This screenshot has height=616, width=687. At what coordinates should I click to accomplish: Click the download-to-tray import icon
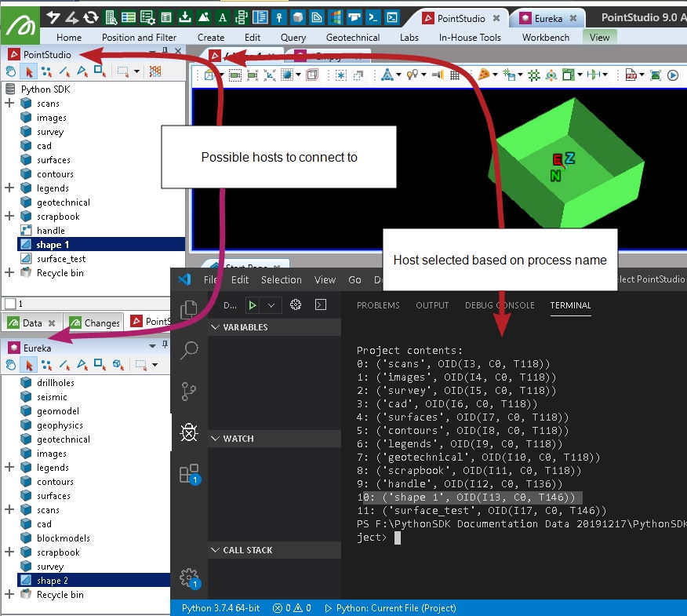tap(185, 17)
